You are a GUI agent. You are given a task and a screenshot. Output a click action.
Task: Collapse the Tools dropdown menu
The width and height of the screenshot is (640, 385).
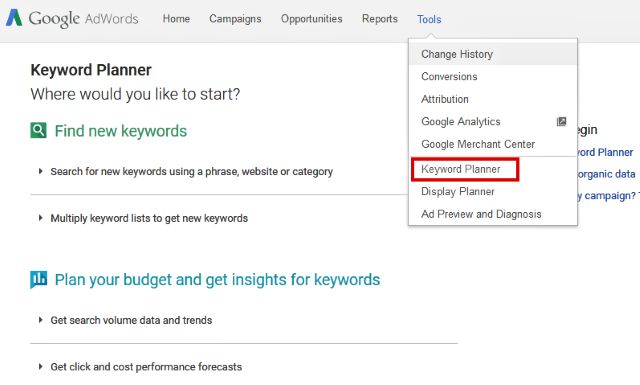tap(429, 19)
